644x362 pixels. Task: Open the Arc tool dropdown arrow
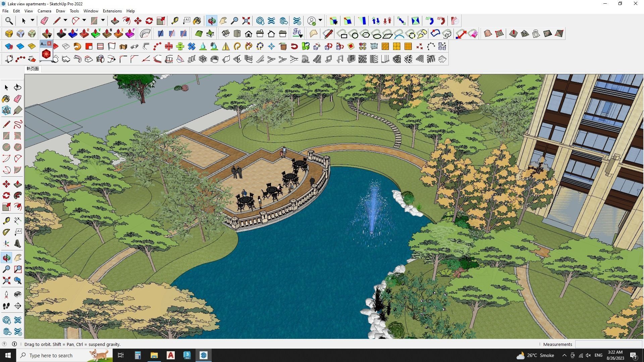point(84,20)
